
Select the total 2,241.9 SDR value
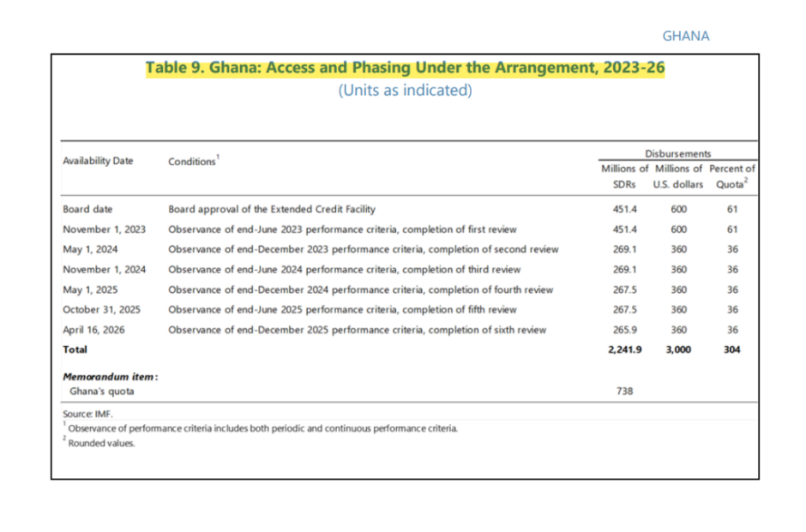pyautogui.click(x=624, y=350)
